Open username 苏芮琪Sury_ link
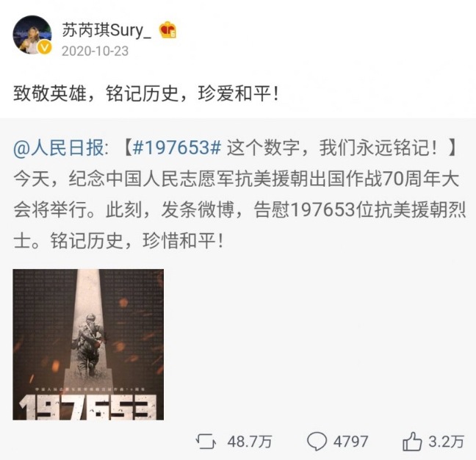 pyautogui.click(x=107, y=31)
